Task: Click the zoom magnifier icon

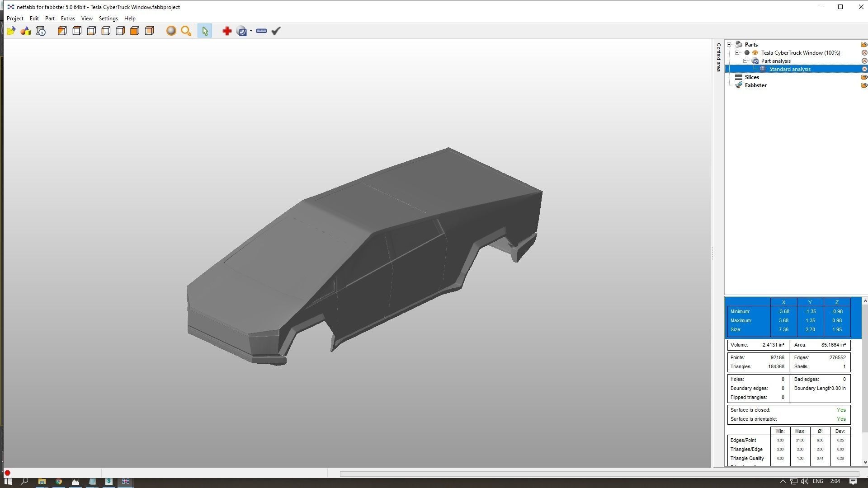Action: 186,31
